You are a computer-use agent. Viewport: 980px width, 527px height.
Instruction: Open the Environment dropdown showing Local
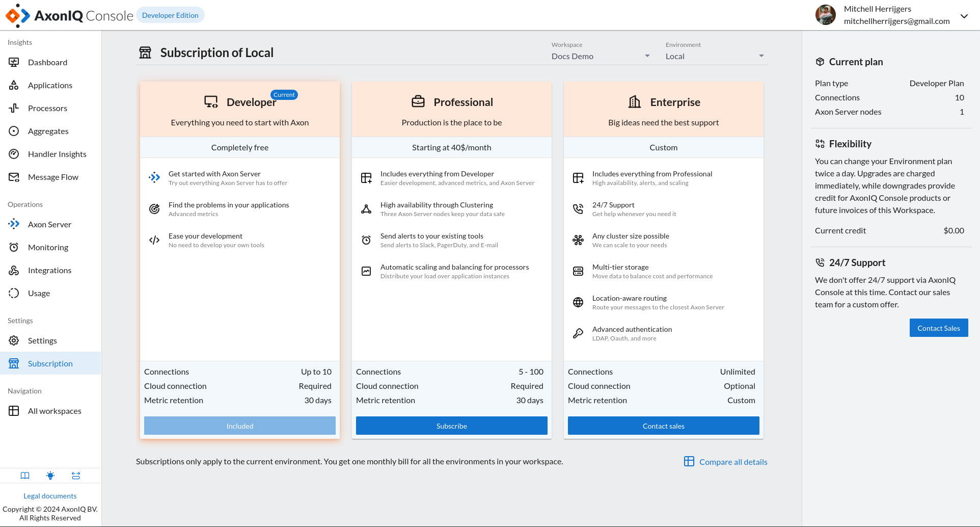(715, 56)
